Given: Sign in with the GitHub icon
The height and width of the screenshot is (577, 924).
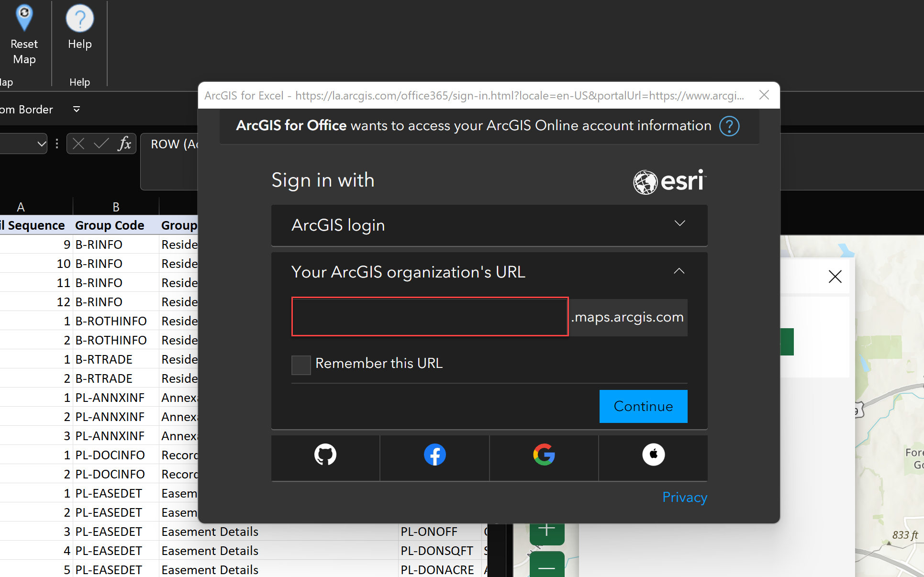Looking at the screenshot, I should coord(325,455).
